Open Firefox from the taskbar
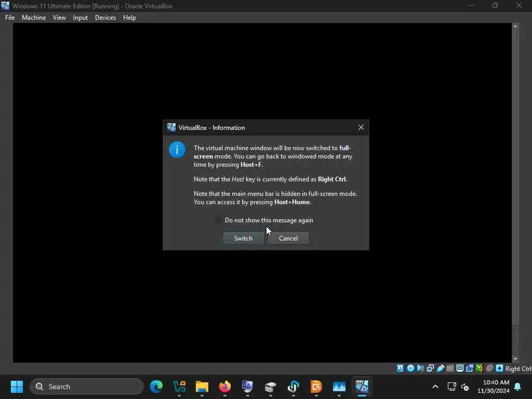Image resolution: width=532 pixels, height=399 pixels. tap(224, 387)
